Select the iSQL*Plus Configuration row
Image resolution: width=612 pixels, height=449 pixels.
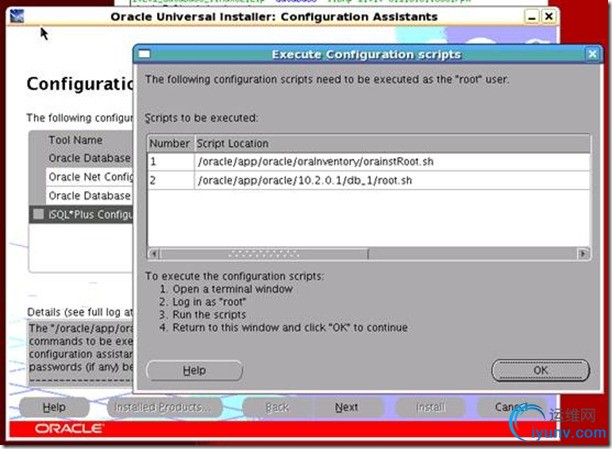[x=82, y=214]
